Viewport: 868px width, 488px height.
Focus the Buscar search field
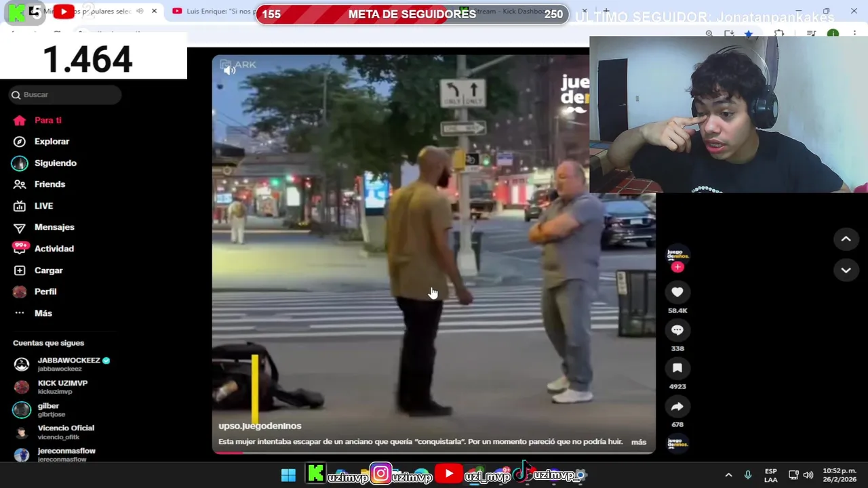point(66,95)
